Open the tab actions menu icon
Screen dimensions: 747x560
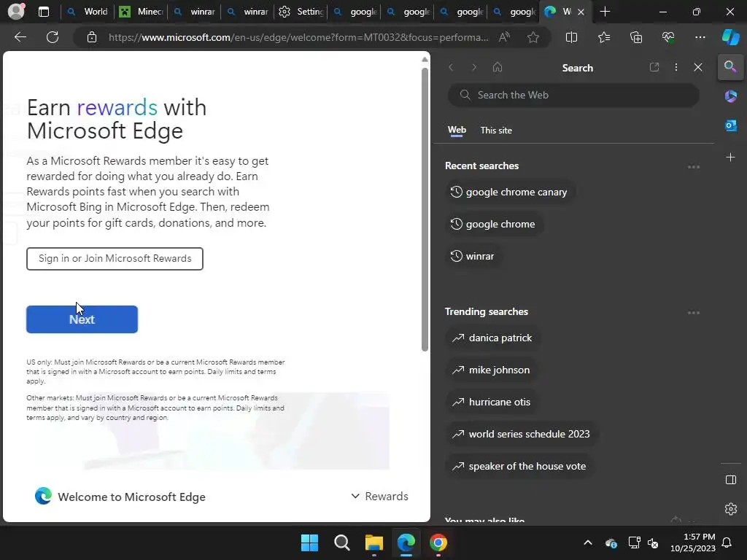pos(43,12)
